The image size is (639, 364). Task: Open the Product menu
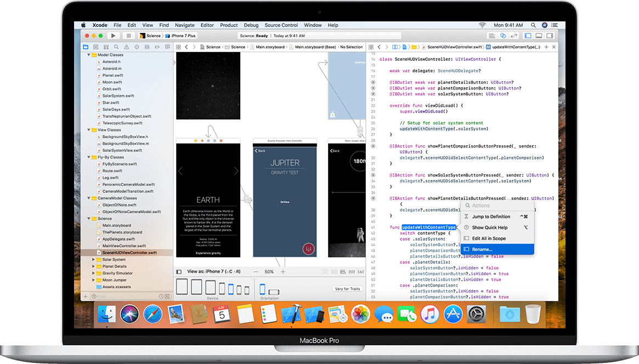click(x=229, y=25)
